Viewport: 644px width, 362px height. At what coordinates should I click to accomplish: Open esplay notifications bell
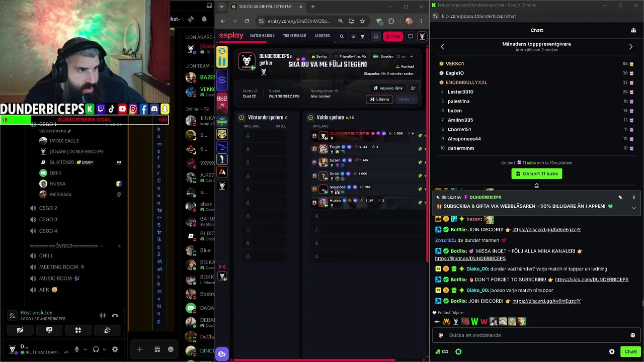(375, 36)
